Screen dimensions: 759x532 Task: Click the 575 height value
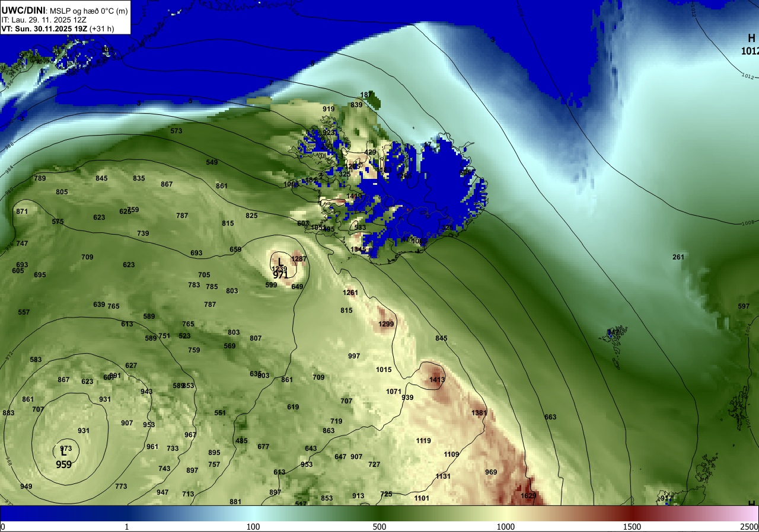tap(58, 222)
